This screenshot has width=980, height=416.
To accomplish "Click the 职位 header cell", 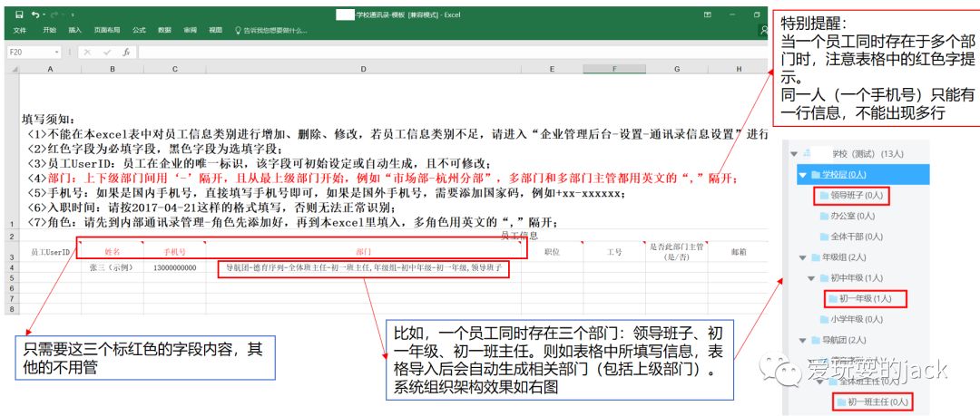I will point(553,252).
